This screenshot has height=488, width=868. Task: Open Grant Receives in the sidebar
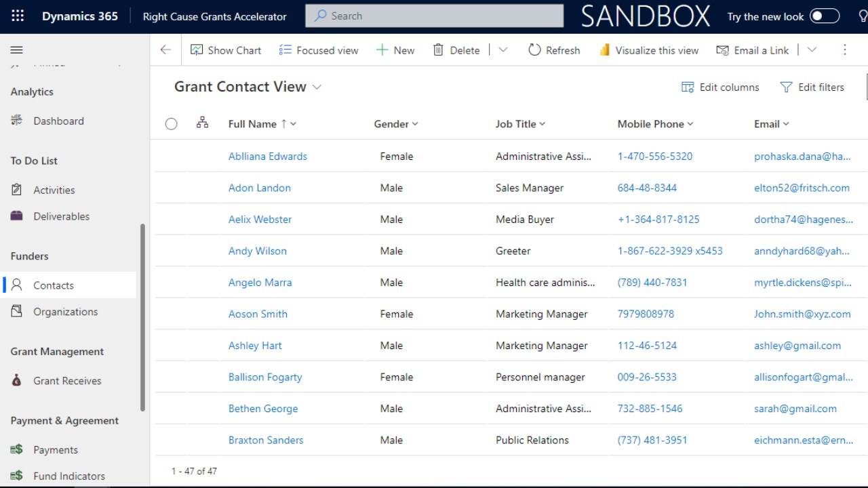[68, 381]
